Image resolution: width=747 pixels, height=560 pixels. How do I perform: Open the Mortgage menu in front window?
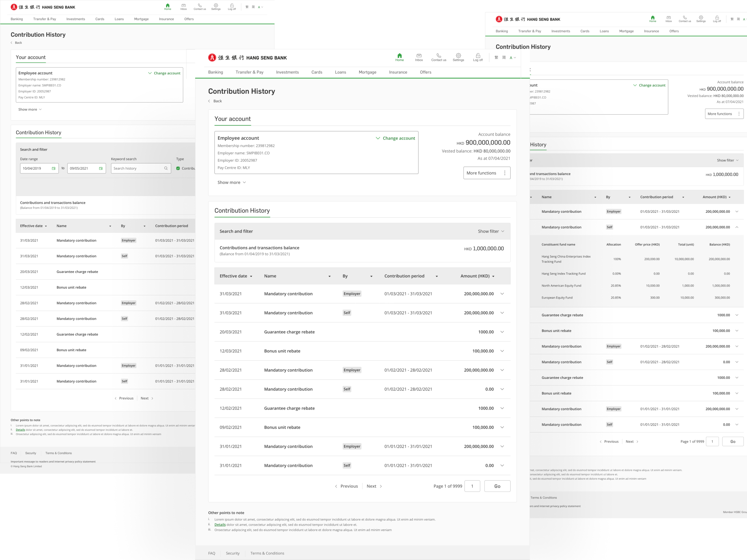[367, 72]
